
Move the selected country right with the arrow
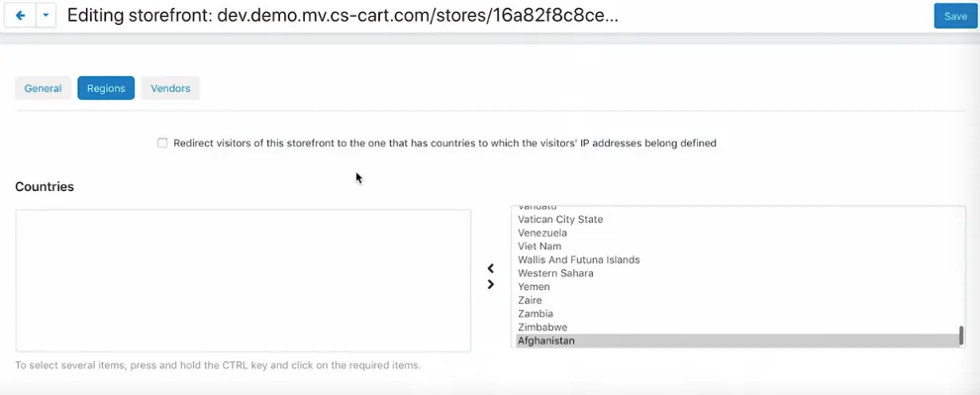point(491,284)
